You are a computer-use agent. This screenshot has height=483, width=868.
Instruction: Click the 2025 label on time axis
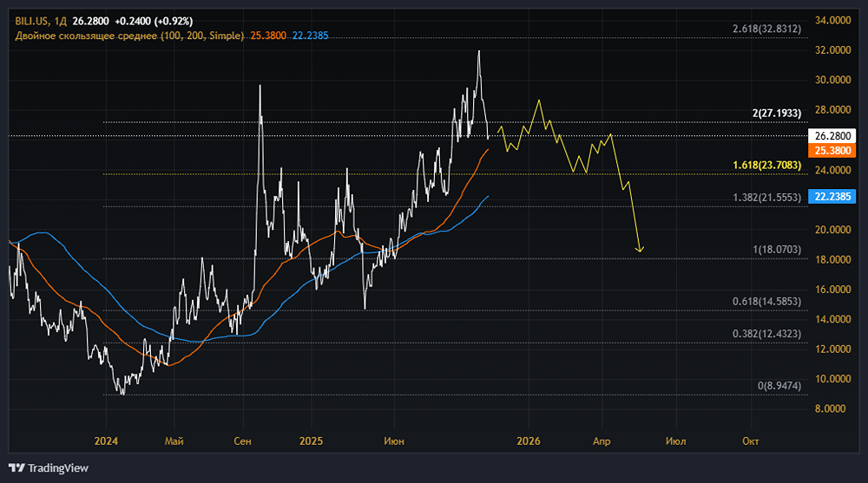tap(311, 441)
